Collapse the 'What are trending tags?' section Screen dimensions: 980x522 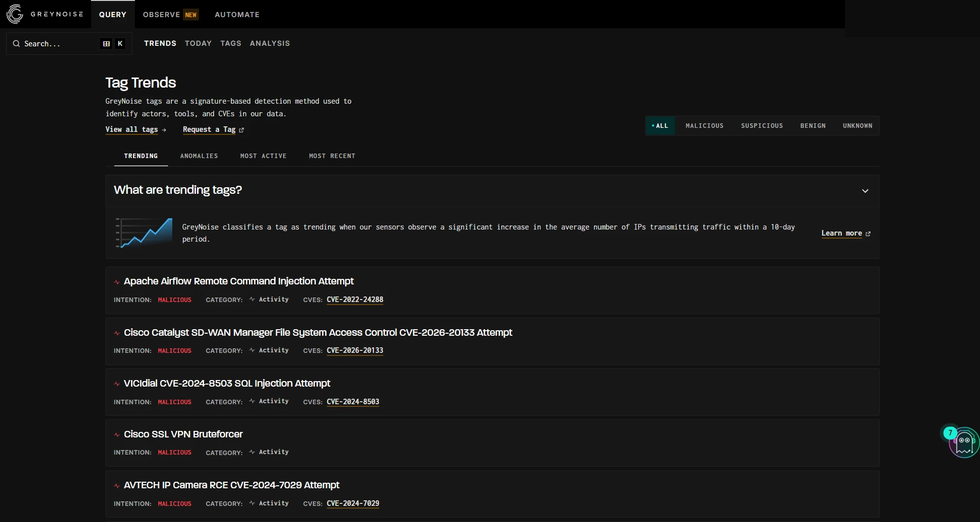click(x=865, y=191)
